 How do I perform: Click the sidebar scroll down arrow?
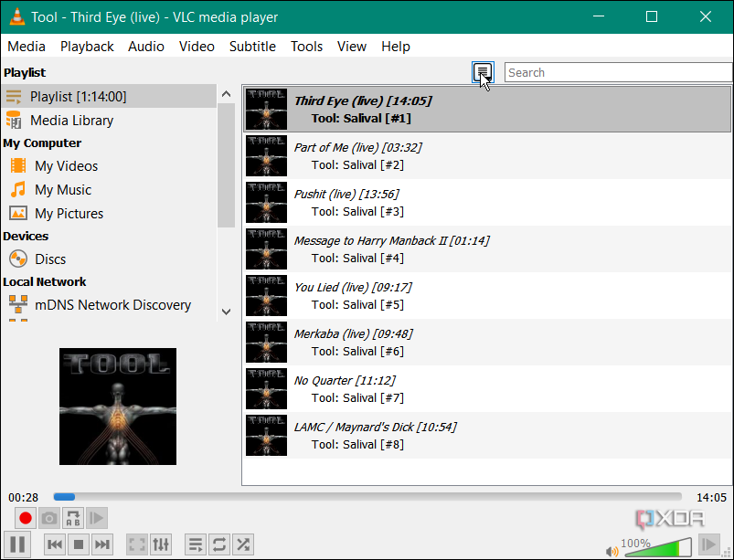click(226, 312)
